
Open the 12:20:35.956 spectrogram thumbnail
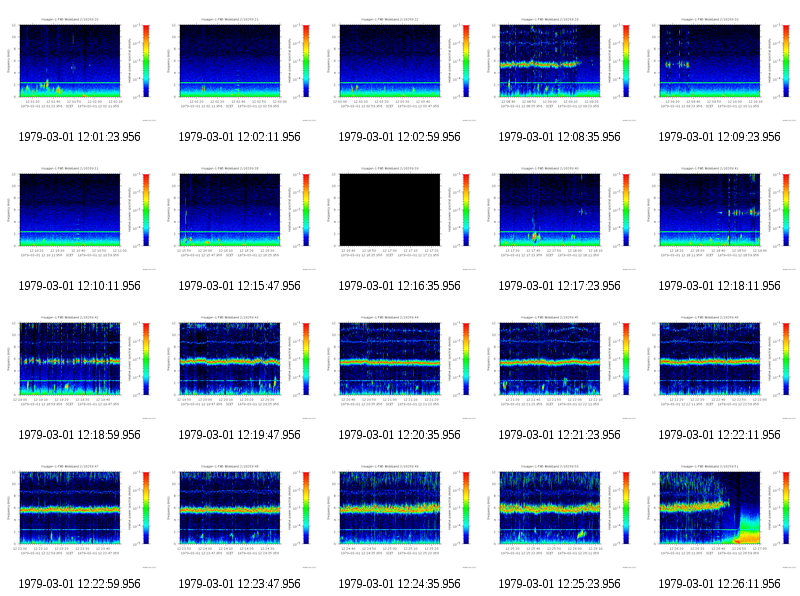[399, 367]
